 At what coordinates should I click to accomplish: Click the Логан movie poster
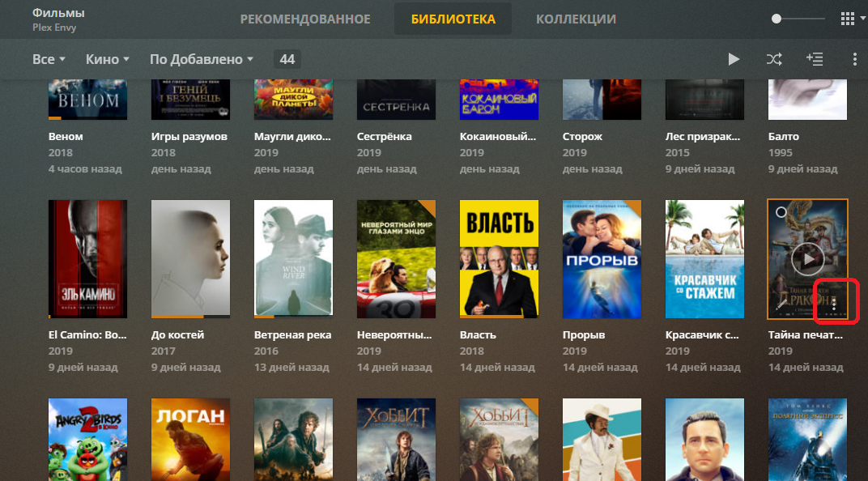click(x=190, y=439)
